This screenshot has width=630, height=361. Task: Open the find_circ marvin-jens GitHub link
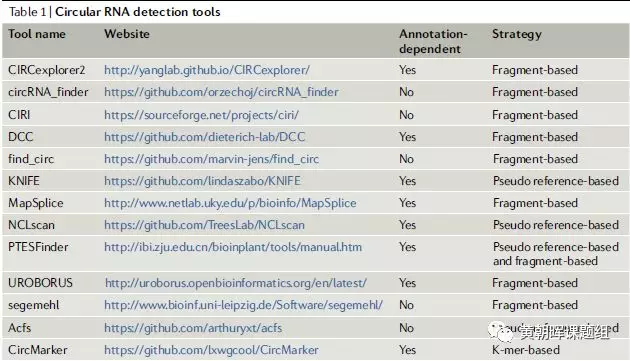click(211, 159)
